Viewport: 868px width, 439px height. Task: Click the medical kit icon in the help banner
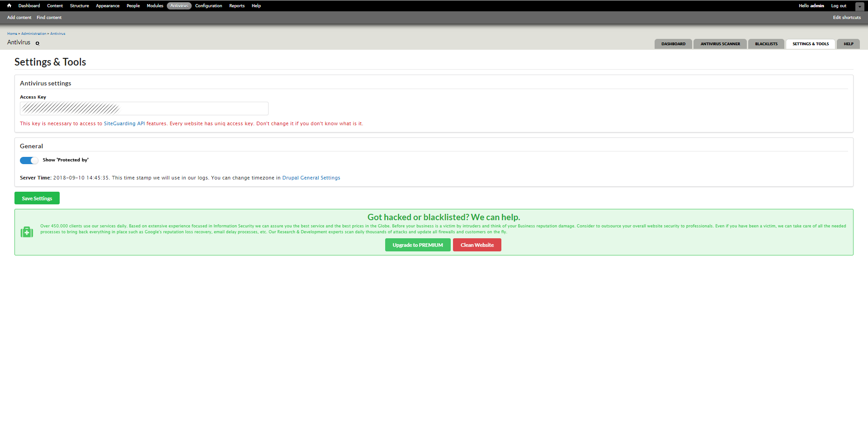coord(27,232)
